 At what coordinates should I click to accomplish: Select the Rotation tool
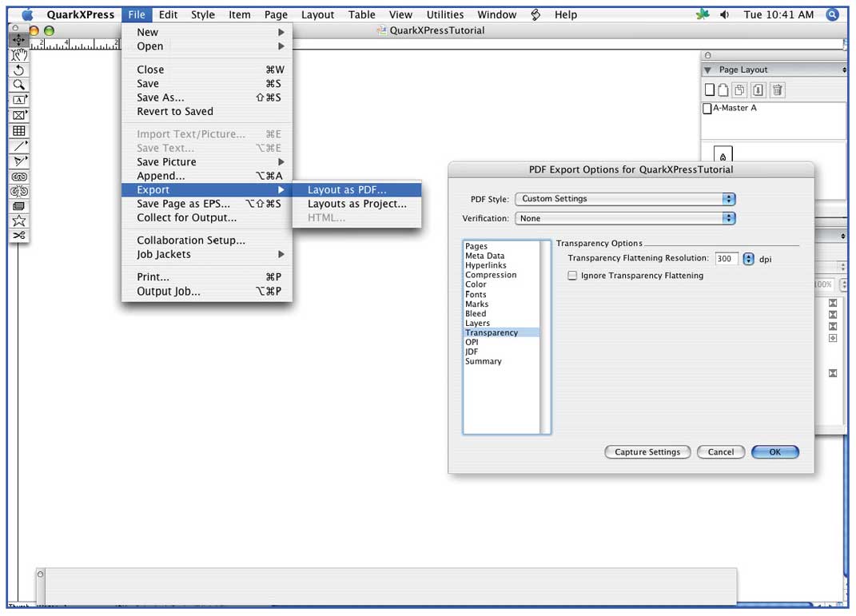coord(18,70)
